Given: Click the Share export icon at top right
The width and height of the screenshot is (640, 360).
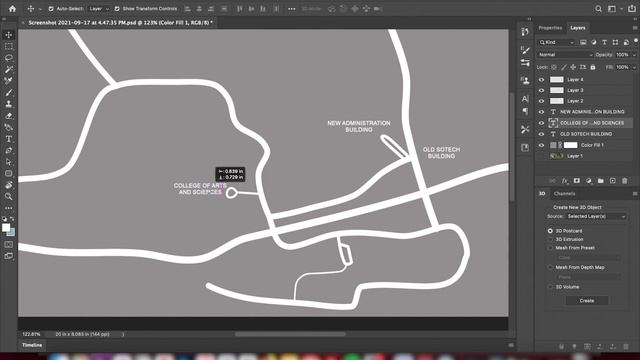Looking at the screenshot, I should 632,9.
